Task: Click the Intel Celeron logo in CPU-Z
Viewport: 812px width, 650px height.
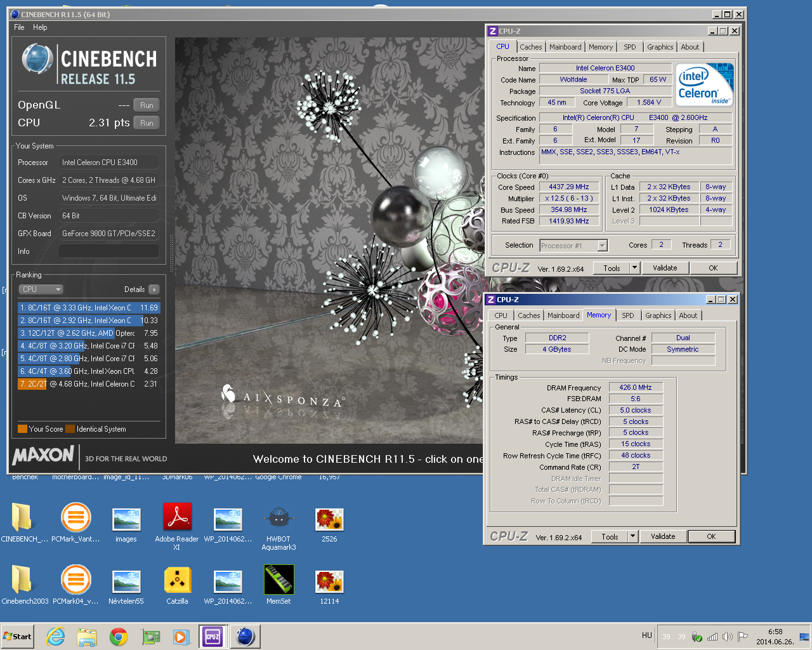Action: pos(704,84)
